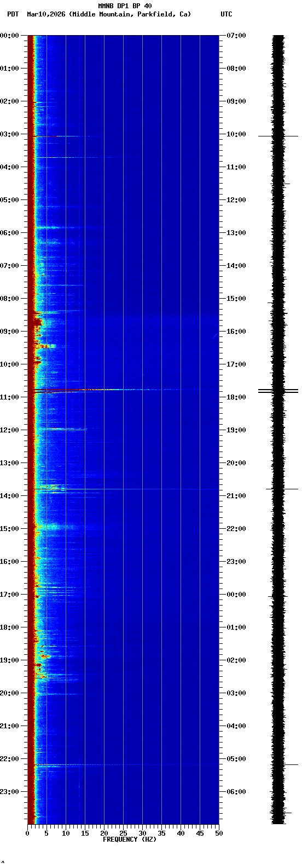Viewport: 302px width, 868px height.
Task: Click the "04:00" label on the PDT axis
Action: pyautogui.click(x=9, y=167)
